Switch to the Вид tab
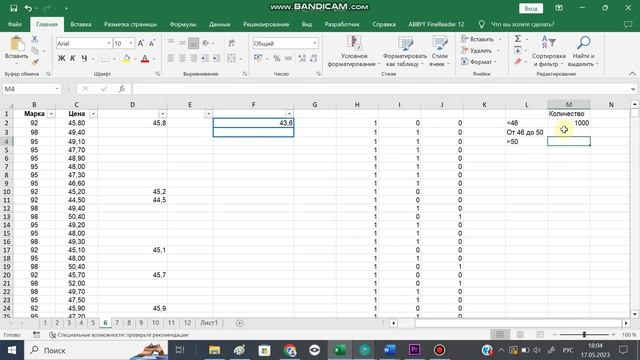Viewport: 640px width, 360px height. pos(307,24)
